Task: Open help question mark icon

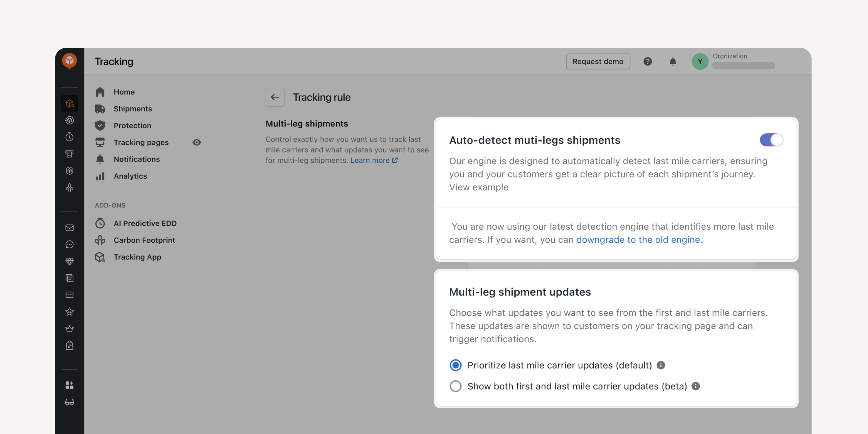Action: [x=647, y=61]
